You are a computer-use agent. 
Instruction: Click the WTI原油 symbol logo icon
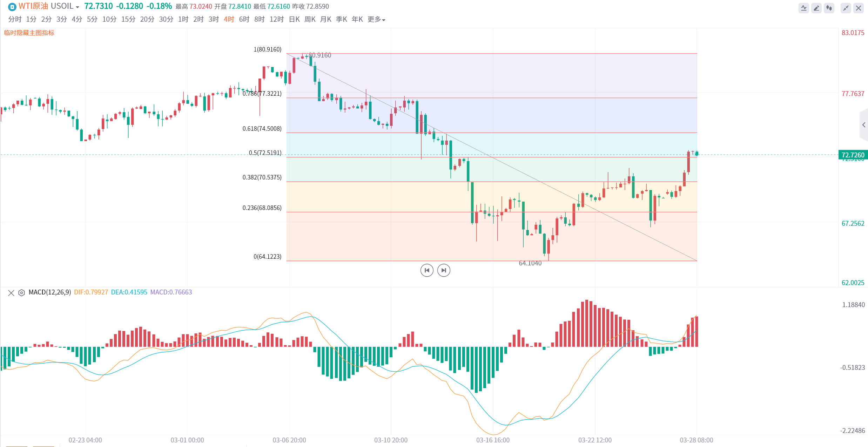(x=12, y=7)
